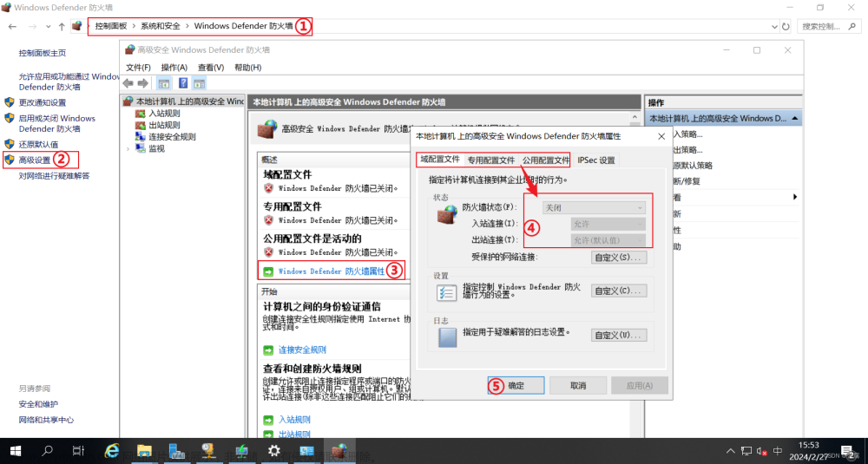This screenshot has height=464, width=868.
Task: Launch Internet Explorer from taskbar
Action: (112, 451)
